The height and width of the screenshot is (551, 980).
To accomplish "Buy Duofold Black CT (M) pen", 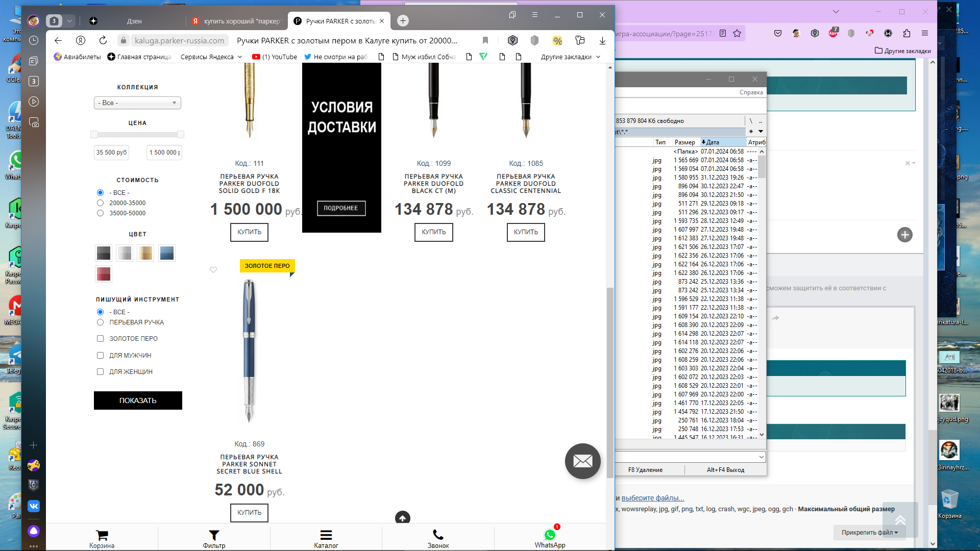I will tap(433, 232).
